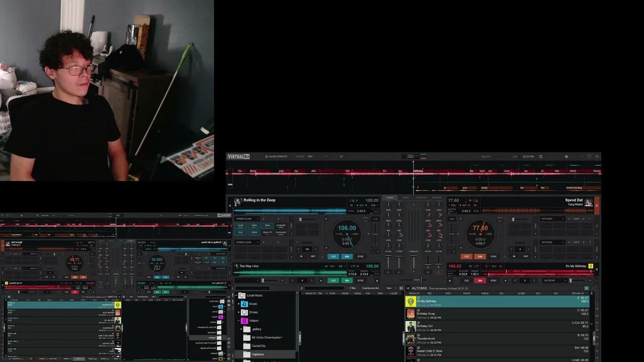Click the browser search magnifier icon

(x=302, y=288)
